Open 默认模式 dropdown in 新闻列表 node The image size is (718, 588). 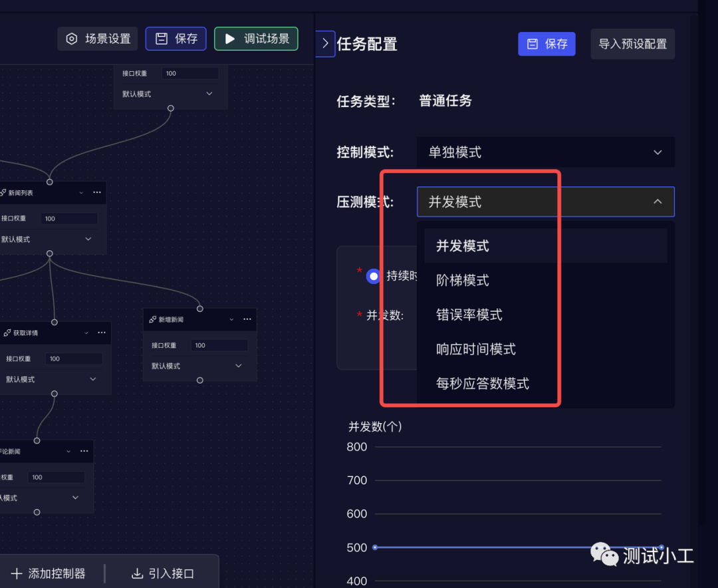[47, 239]
